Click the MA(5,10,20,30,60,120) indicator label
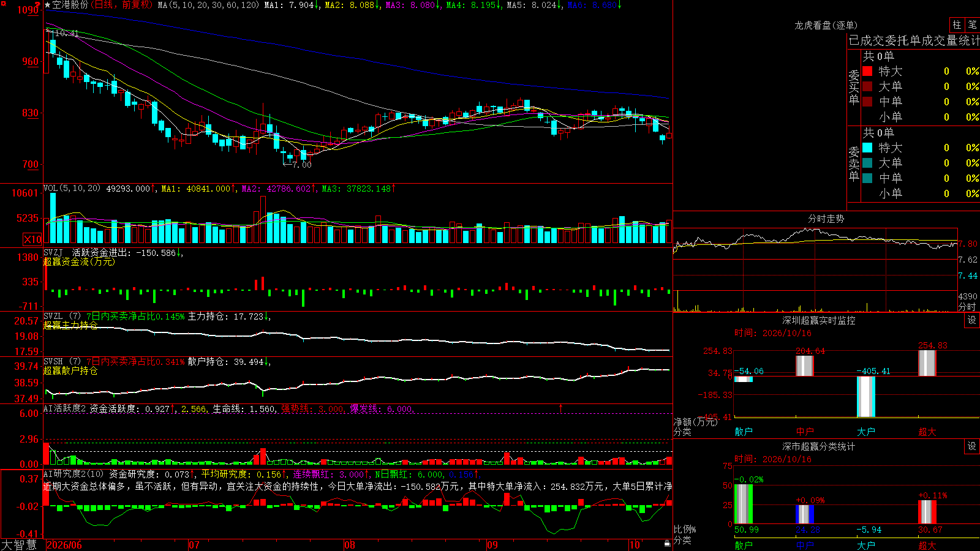The height and width of the screenshot is (551, 980). pos(208,5)
